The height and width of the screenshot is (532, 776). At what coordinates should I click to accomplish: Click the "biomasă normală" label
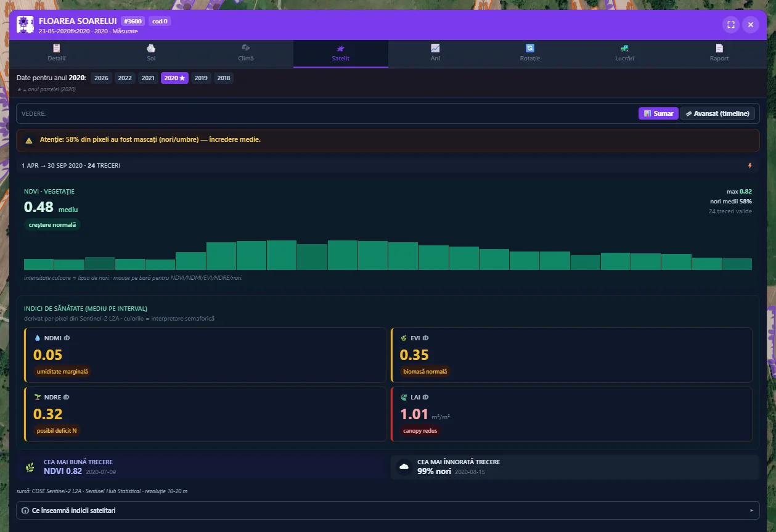click(425, 372)
